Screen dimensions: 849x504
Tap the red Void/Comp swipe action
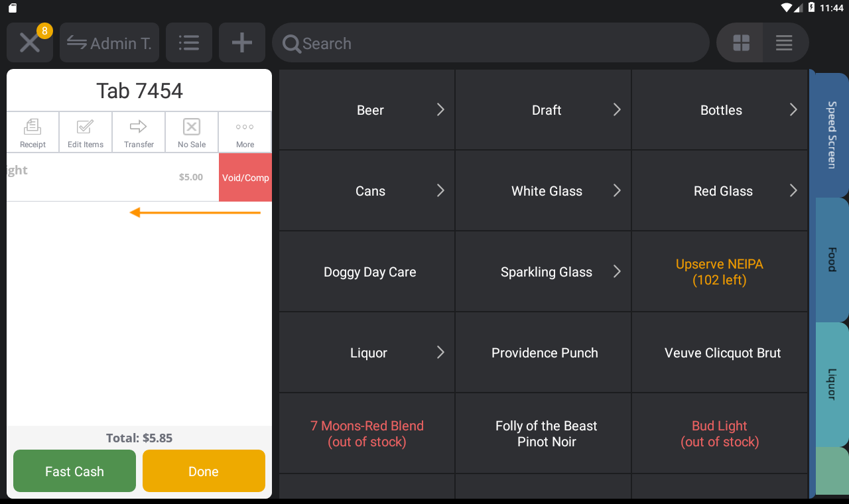[245, 178]
